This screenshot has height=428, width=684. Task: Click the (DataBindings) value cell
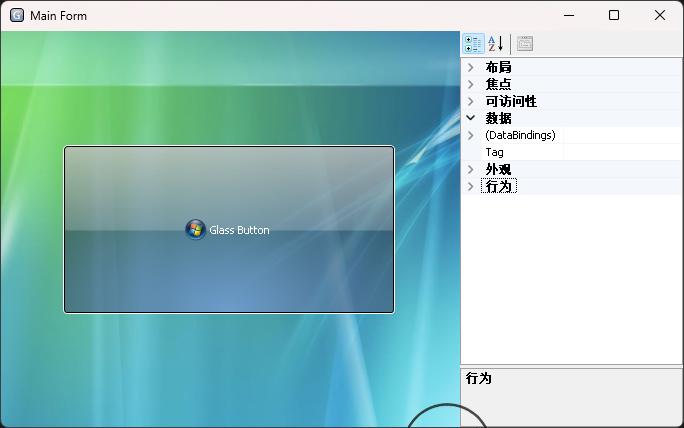point(622,135)
